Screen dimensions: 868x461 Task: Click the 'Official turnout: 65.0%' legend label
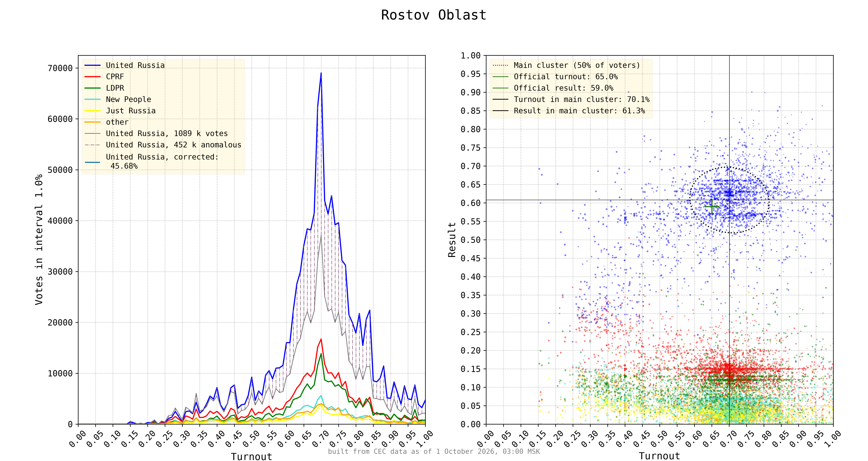[566, 77]
